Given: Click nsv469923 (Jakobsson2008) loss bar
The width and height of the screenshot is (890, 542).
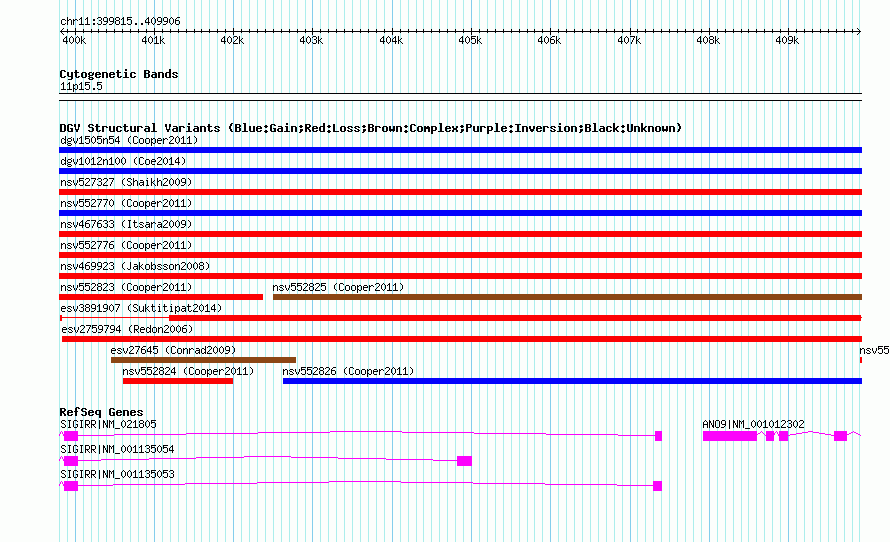Looking at the screenshot, I should [x=460, y=276].
